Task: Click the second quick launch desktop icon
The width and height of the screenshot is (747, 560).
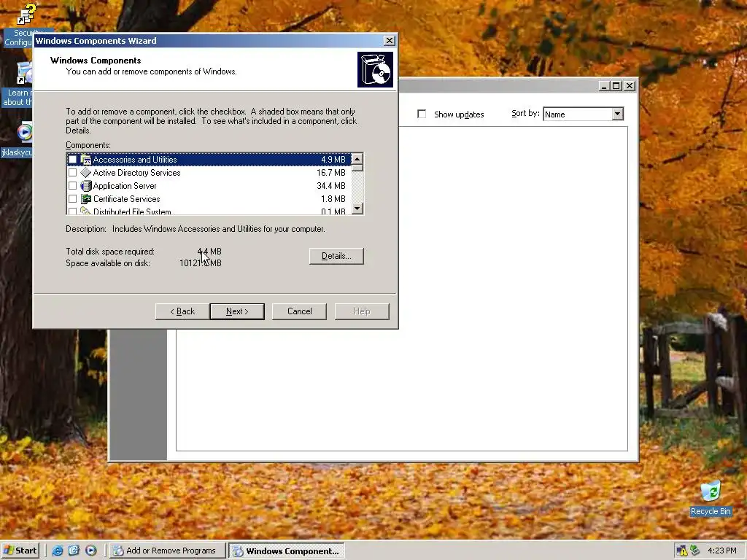Action: pyautogui.click(x=74, y=551)
